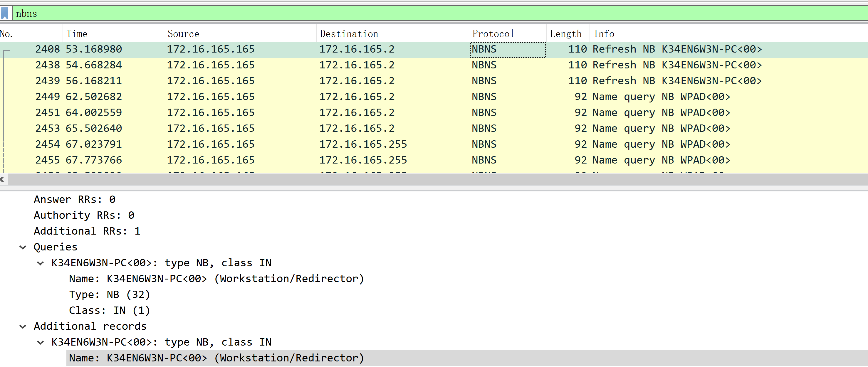Click destination 172.16.165.2 of packet 2438

357,65
